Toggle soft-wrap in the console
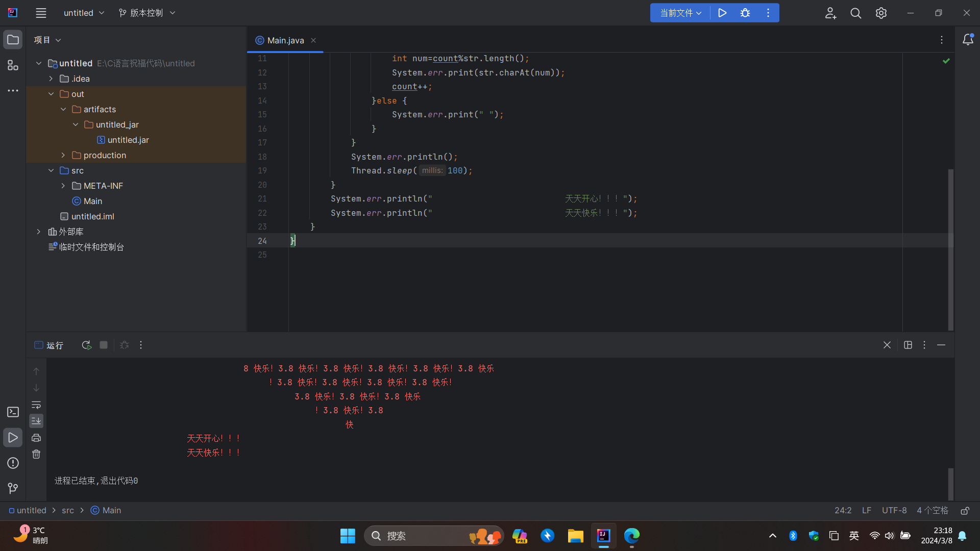The width and height of the screenshot is (980, 551). (36, 405)
